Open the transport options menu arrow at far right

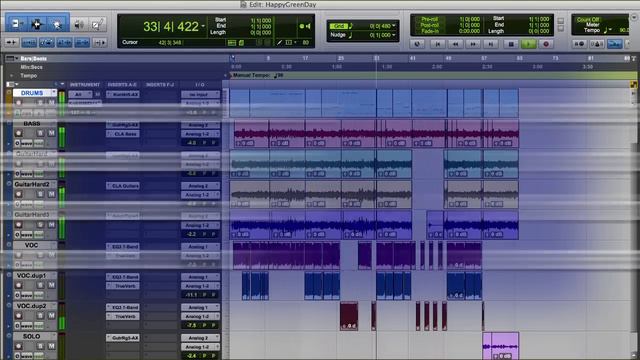coord(634,18)
